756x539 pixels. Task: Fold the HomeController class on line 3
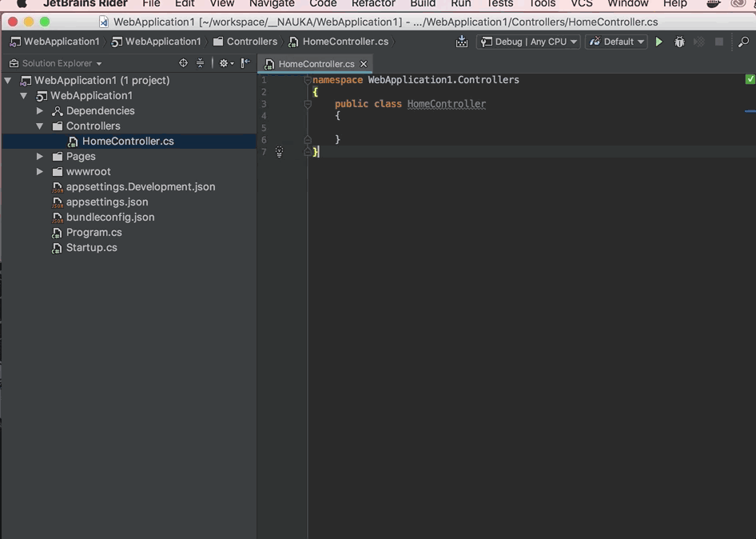[x=308, y=104]
